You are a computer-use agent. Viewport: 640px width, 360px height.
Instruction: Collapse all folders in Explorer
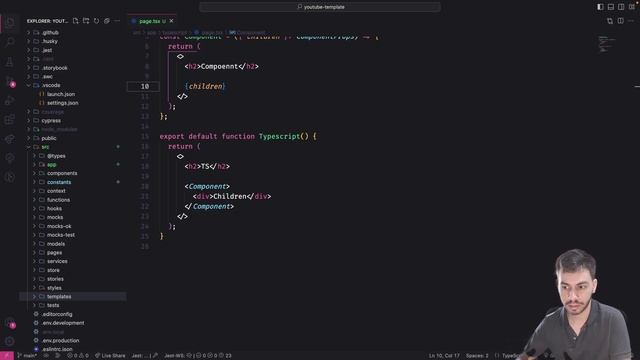click(x=107, y=21)
